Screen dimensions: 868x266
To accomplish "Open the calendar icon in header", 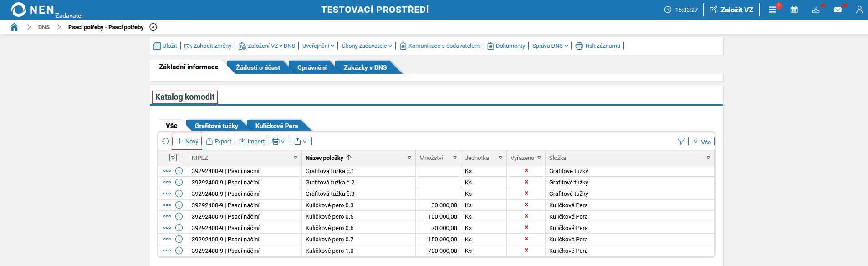I will tap(794, 10).
